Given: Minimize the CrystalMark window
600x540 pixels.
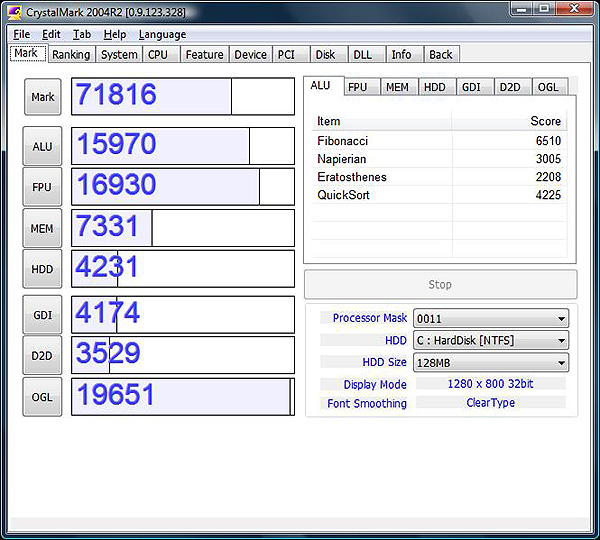Looking at the screenshot, I should pyautogui.click(x=521, y=8).
